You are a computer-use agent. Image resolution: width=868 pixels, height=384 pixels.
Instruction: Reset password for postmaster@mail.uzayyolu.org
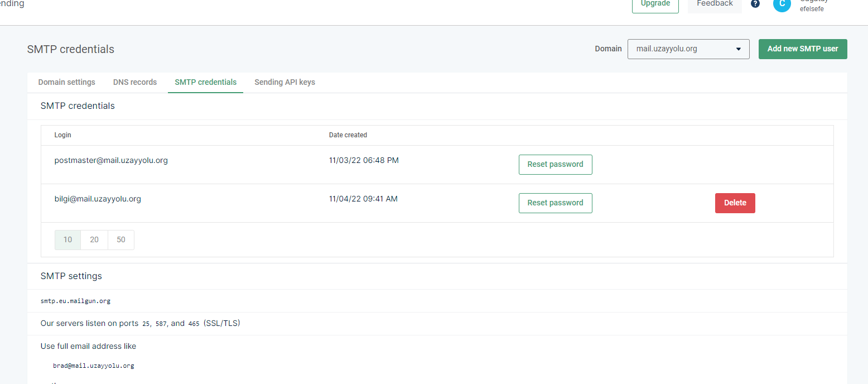point(555,165)
